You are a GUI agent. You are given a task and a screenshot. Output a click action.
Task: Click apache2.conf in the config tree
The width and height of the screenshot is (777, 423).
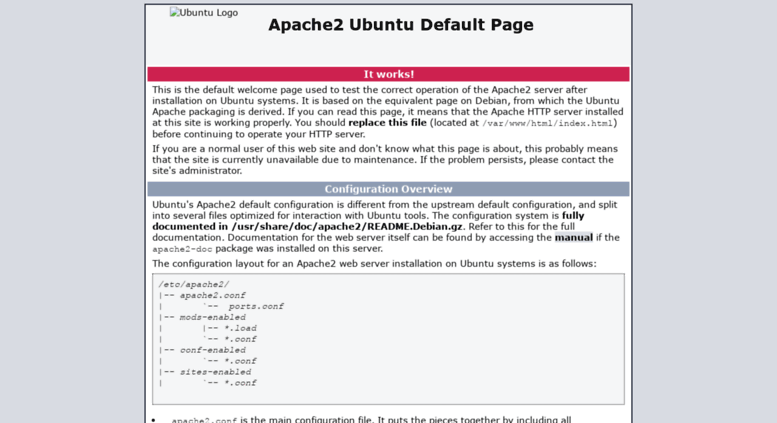[212, 295]
